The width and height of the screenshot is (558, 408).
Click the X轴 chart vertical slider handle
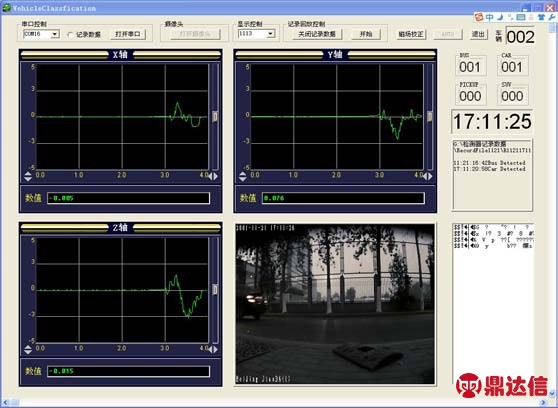215,116
